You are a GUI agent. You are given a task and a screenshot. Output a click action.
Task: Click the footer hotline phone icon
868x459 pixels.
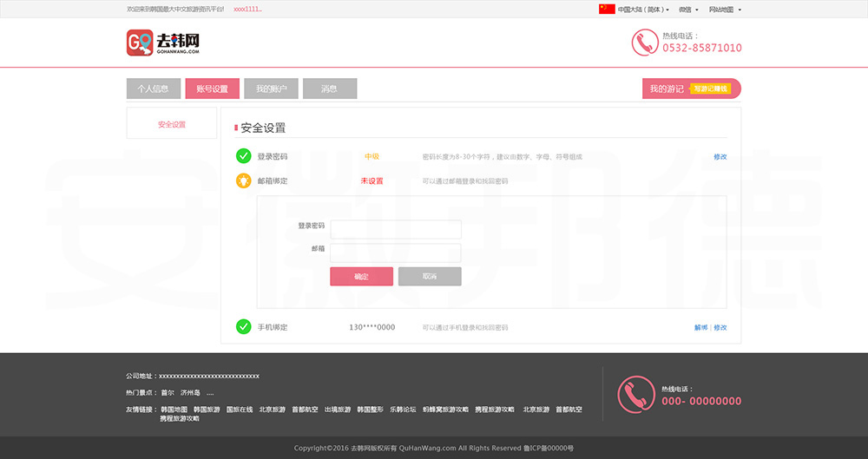[x=635, y=394]
